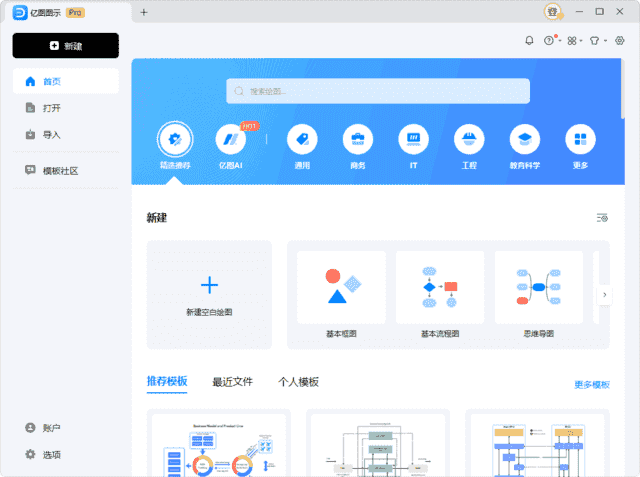
Task: Click the 更多 (More) categories icon
Action: (x=580, y=140)
